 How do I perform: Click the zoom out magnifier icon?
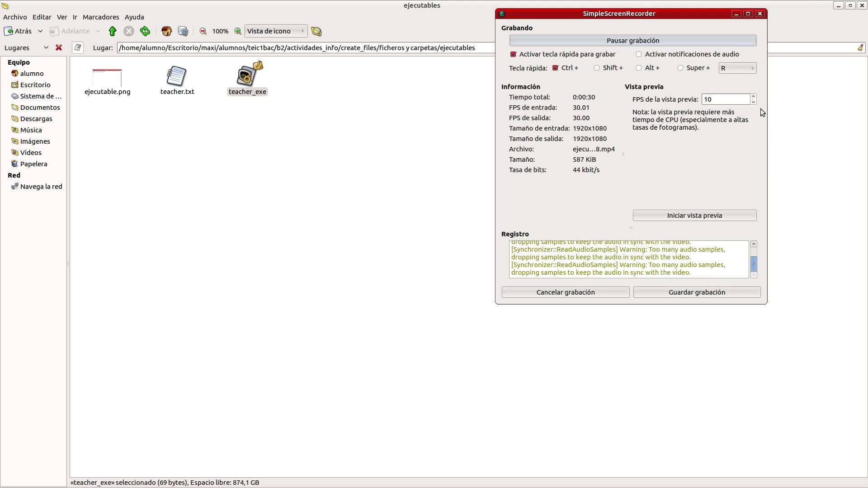click(203, 31)
